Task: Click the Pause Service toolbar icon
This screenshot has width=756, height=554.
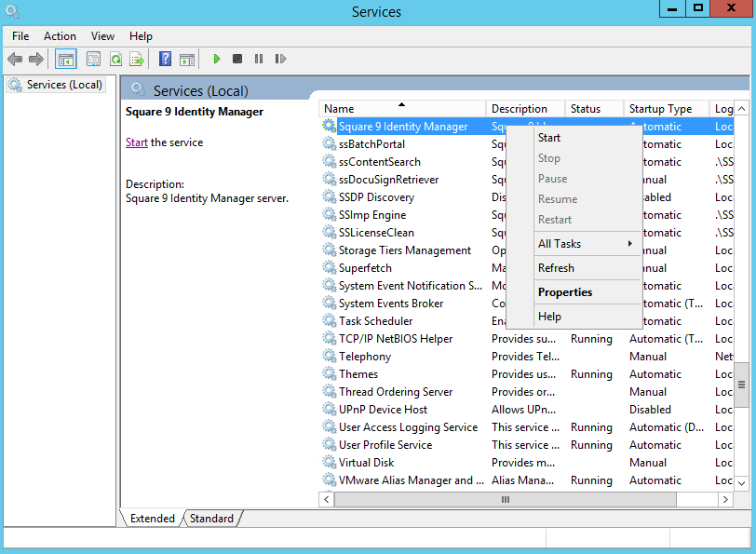Action: tap(259, 60)
